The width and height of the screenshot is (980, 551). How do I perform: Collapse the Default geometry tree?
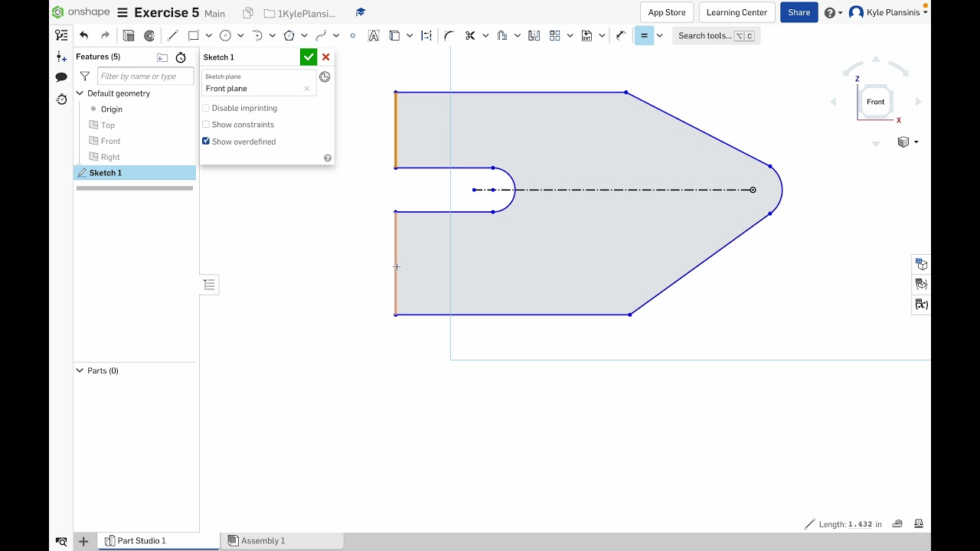point(80,93)
